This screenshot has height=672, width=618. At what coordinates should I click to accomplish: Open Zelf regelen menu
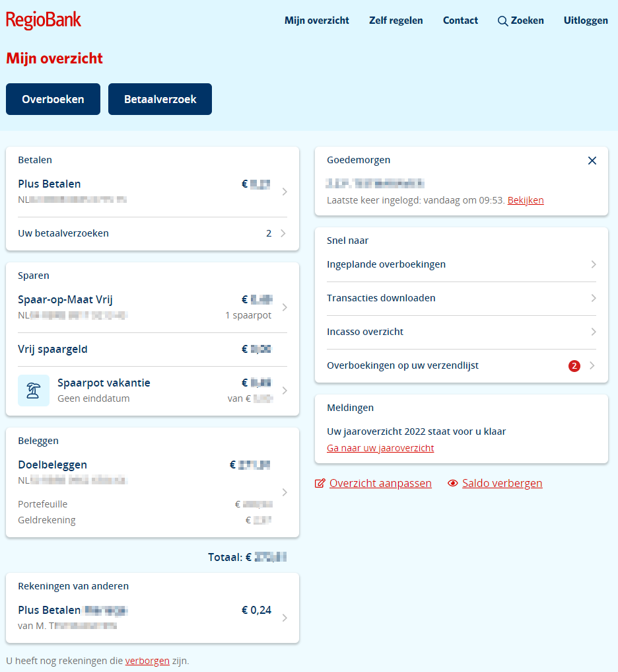coord(396,20)
